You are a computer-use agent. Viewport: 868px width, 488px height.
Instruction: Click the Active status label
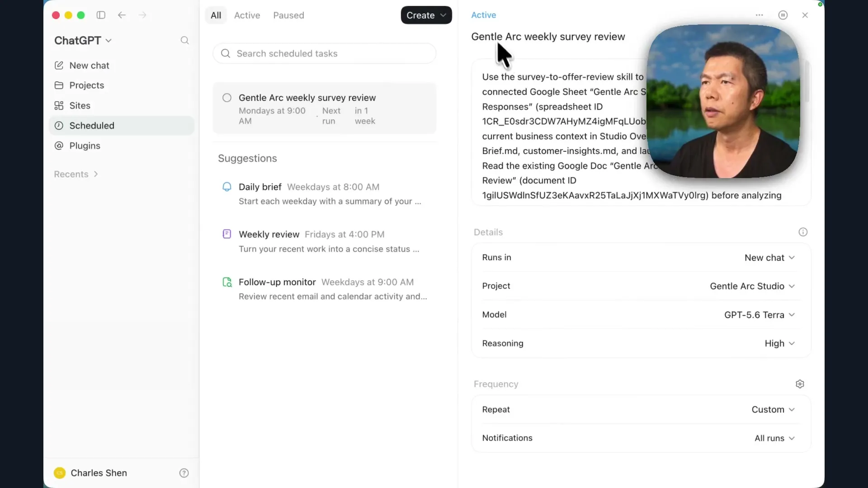483,15
